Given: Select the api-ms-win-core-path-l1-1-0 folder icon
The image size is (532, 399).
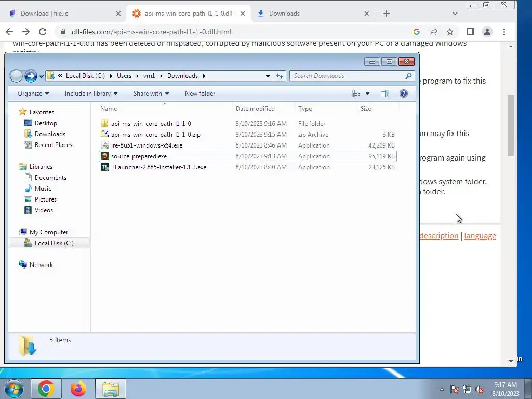Looking at the screenshot, I should point(105,124).
